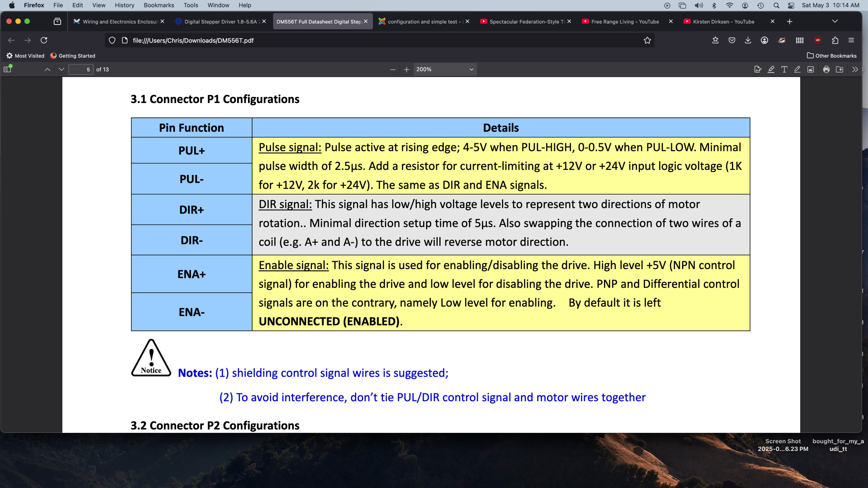
Task: Save page to Pocket
Action: pyautogui.click(x=732, y=40)
